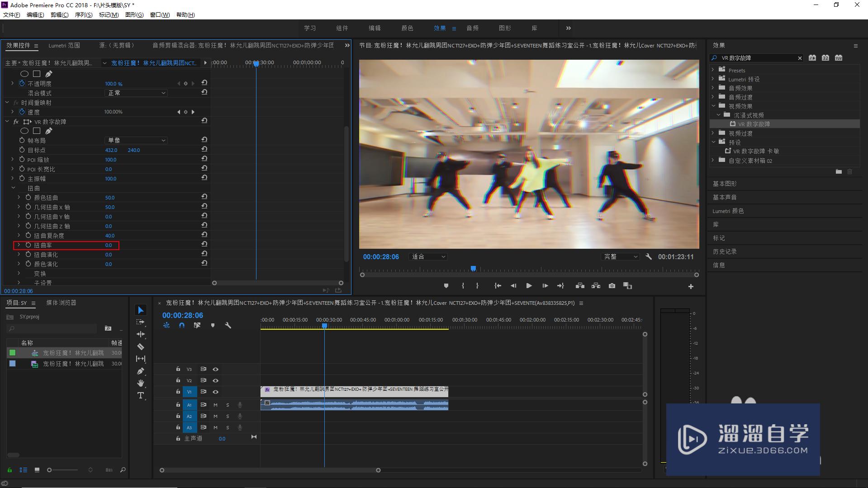The width and height of the screenshot is (868, 488).
Task: Toggle VR 数字故障 fx enable switch
Action: [x=16, y=122]
